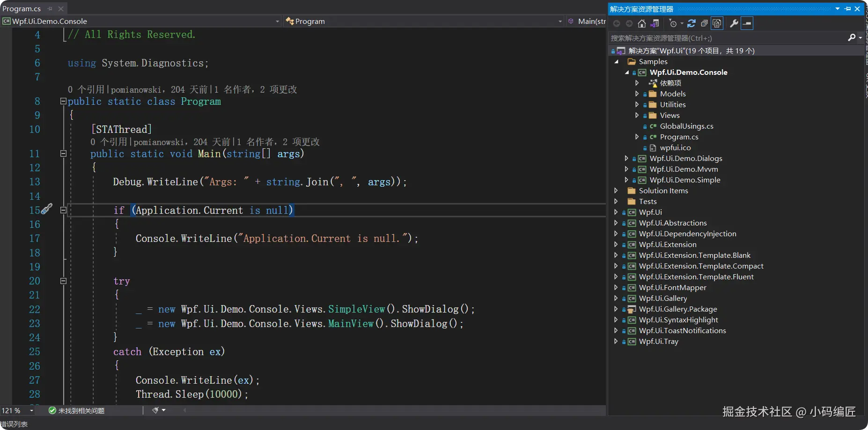Open the 121 % zoom dropdown

[31, 410]
